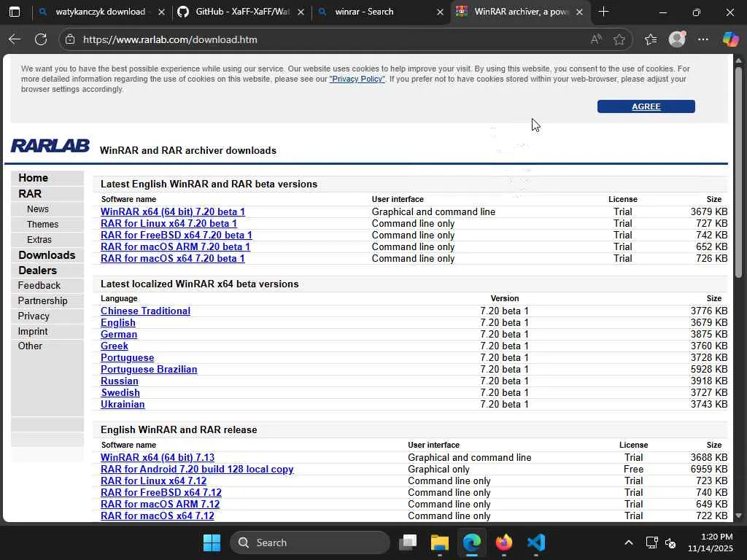Open Other in the sidebar menu
The height and width of the screenshot is (560, 747).
click(x=30, y=346)
